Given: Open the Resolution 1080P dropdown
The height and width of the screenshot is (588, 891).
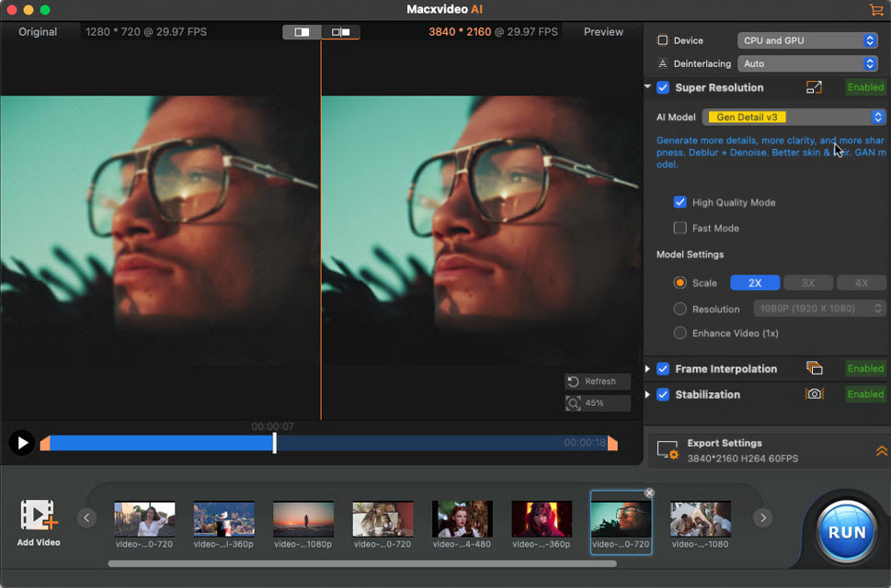Looking at the screenshot, I should coord(819,308).
